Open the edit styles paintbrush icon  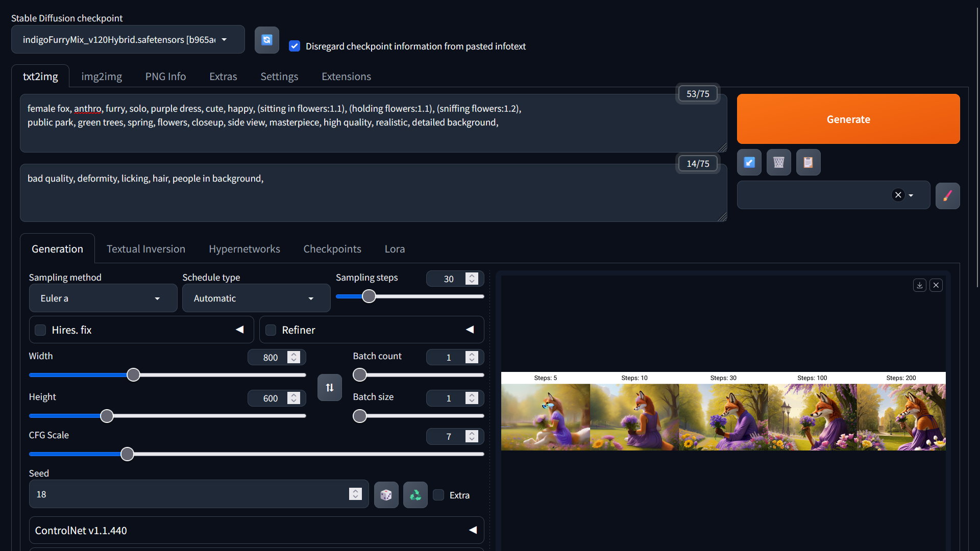(947, 196)
